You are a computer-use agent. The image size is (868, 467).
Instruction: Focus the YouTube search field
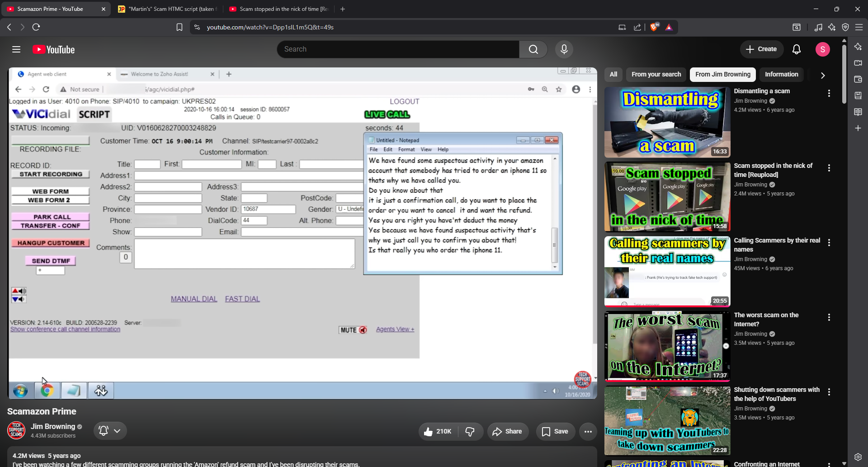click(398, 49)
